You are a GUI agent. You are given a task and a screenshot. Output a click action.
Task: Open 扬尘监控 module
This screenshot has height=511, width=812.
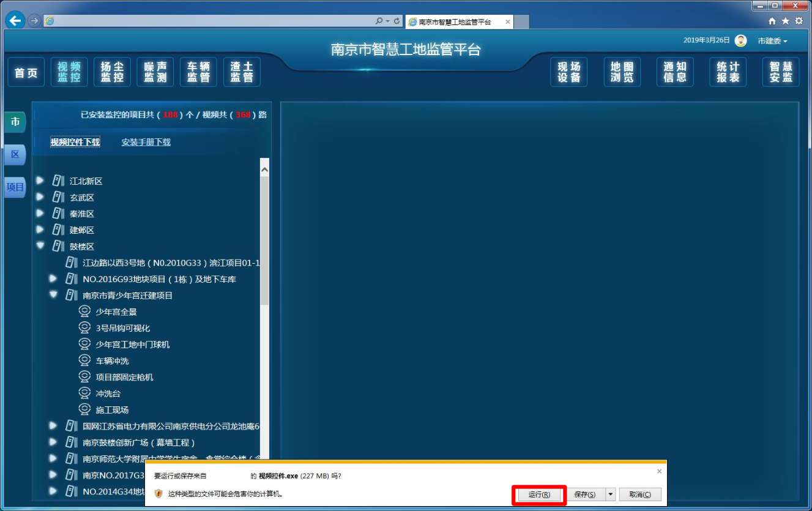pyautogui.click(x=112, y=72)
